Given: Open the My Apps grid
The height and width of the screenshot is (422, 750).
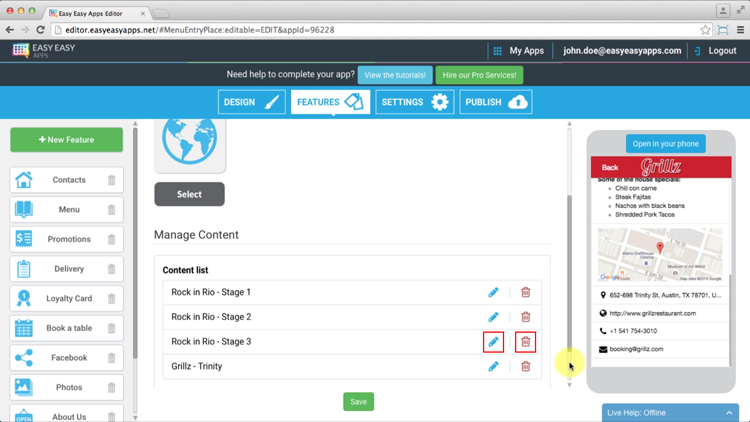Looking at the screenshot, I should tap(518, 51).
